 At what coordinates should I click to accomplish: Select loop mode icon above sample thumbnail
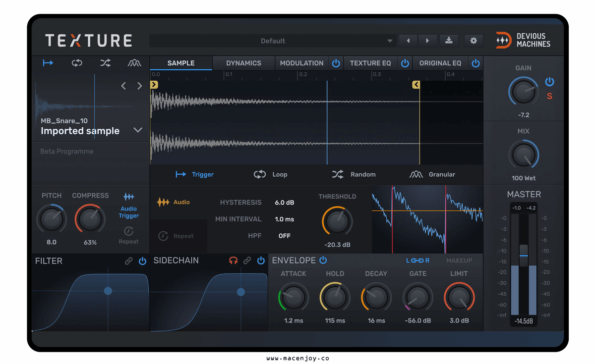pos(77,63)
